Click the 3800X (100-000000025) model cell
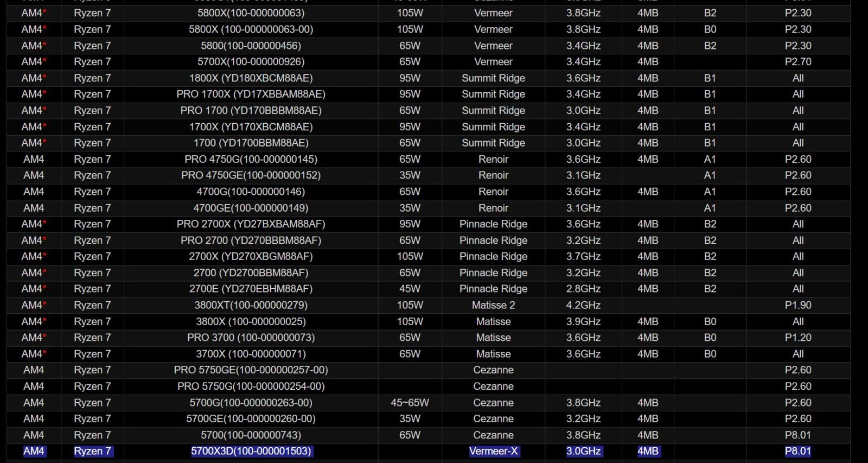Image resolution: width=868 pixels, height=463 pixels. tap(251, 321)
